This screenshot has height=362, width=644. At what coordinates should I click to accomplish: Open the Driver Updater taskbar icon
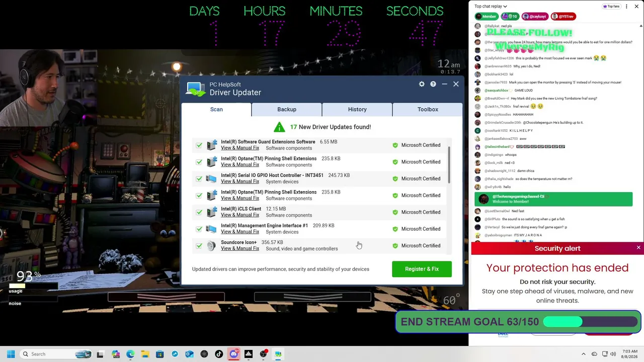point(278,354)
